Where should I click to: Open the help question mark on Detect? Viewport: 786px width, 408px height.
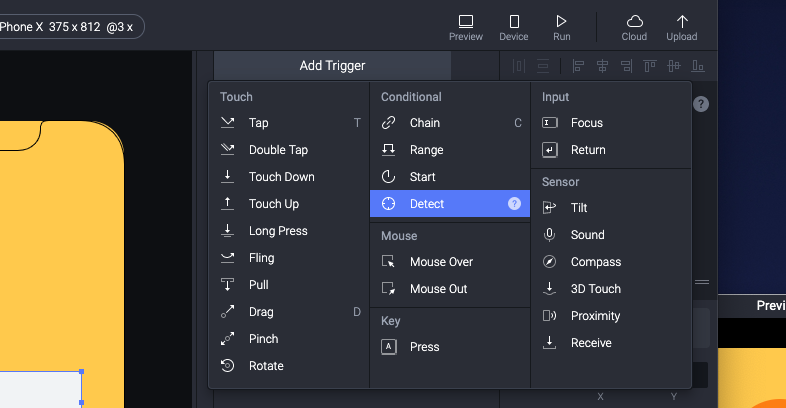514,203
